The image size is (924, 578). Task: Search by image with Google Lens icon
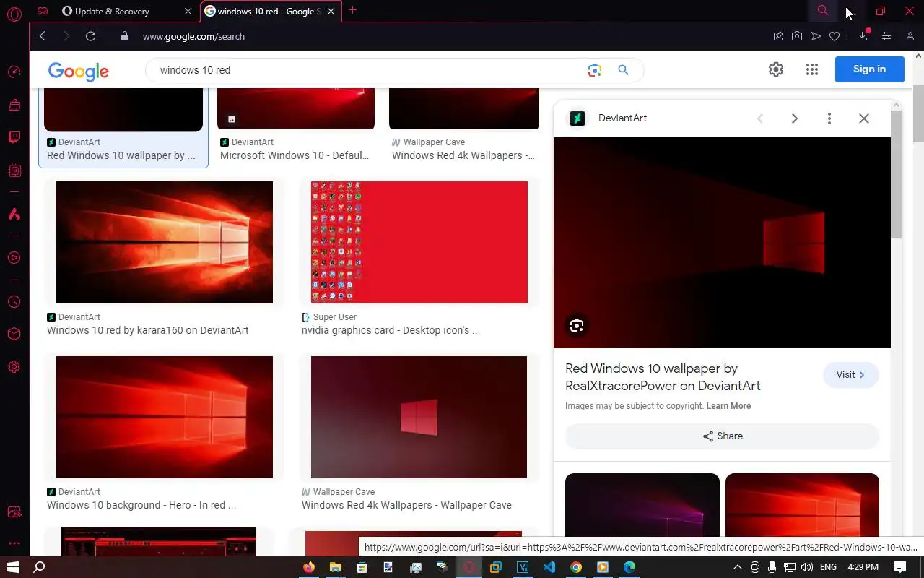click(594, 70)
